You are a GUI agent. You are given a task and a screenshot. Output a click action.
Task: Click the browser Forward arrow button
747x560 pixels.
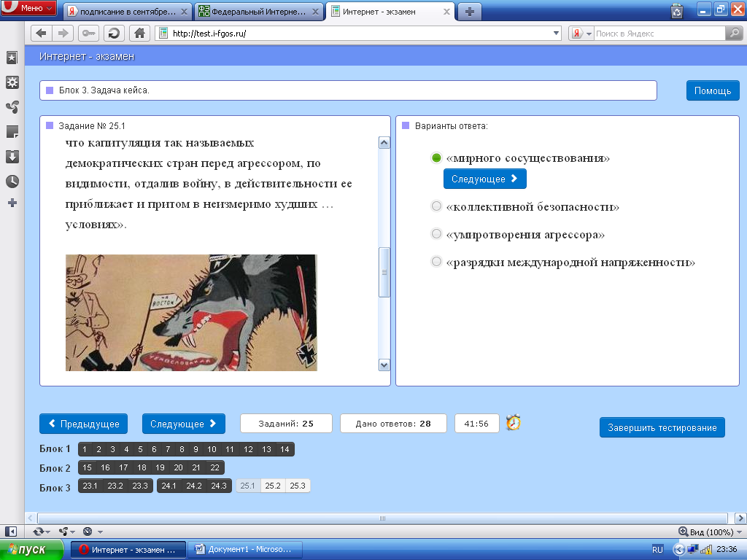tap(63, 34)
